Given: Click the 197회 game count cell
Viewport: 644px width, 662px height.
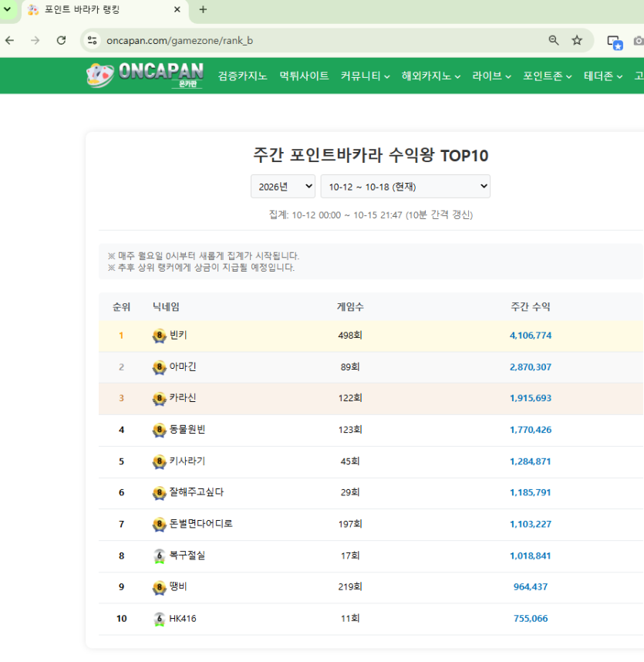Looking at the screenshot, I should [350, 525].
